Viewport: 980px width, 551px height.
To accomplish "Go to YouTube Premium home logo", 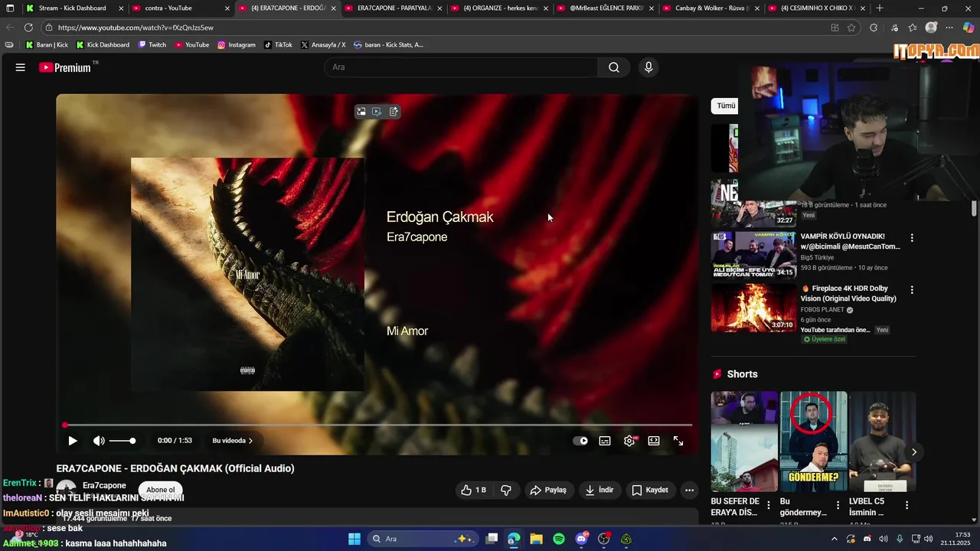I will [67, 67].
